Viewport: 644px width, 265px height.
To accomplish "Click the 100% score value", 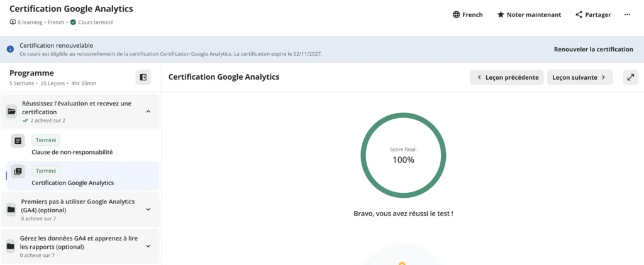I will click(403, 160).
